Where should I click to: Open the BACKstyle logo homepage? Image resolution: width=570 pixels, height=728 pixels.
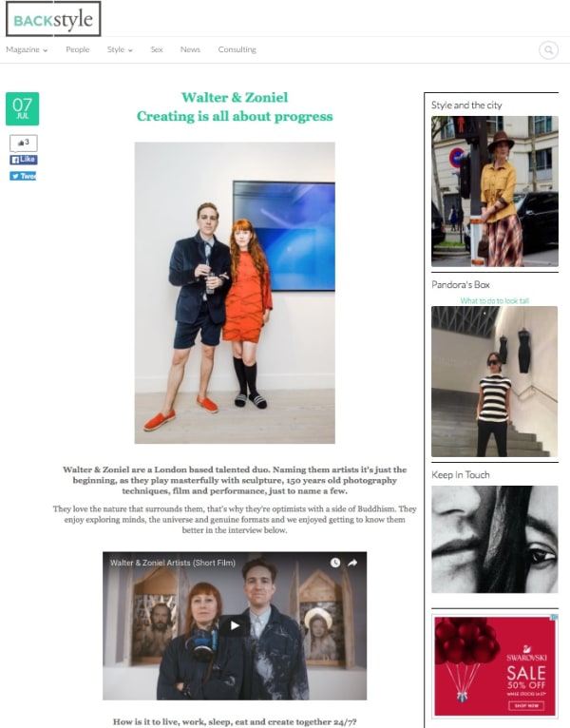click(53, 19)
